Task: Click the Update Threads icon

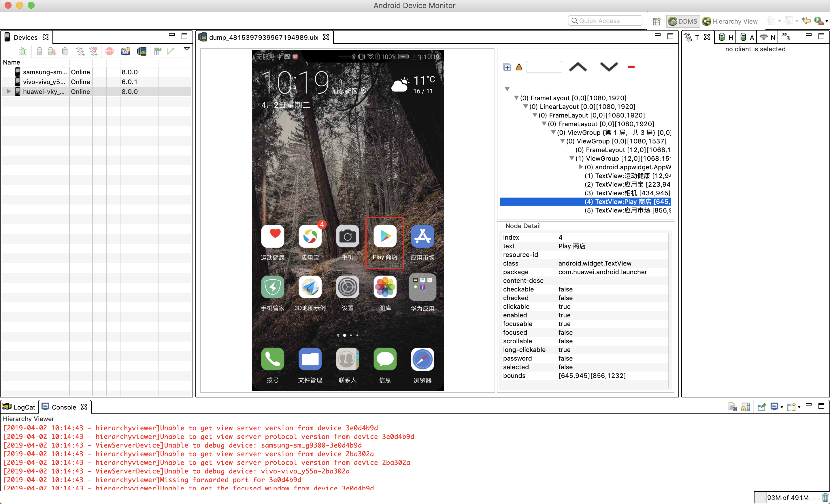Action: click(80, 51)
